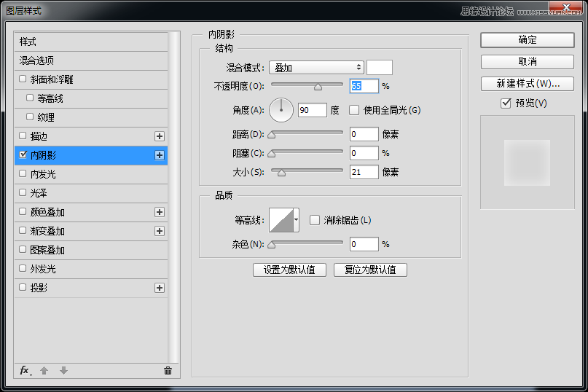
Task: Click the trash delete effect icon
Action: tap(168, 371)
